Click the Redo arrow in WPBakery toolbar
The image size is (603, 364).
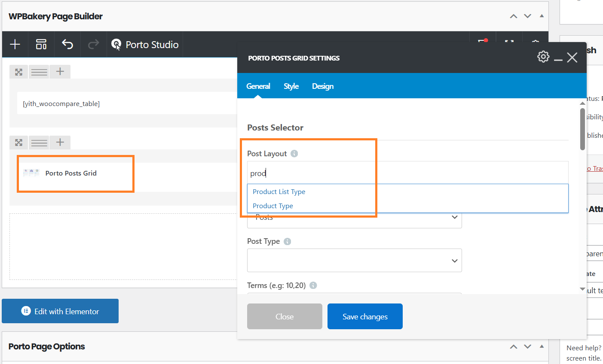94,44
